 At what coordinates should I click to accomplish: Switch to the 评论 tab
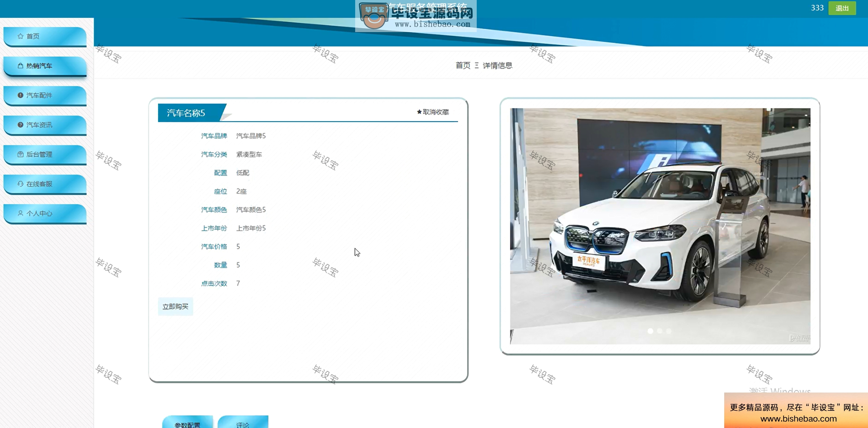pos(243,422)
